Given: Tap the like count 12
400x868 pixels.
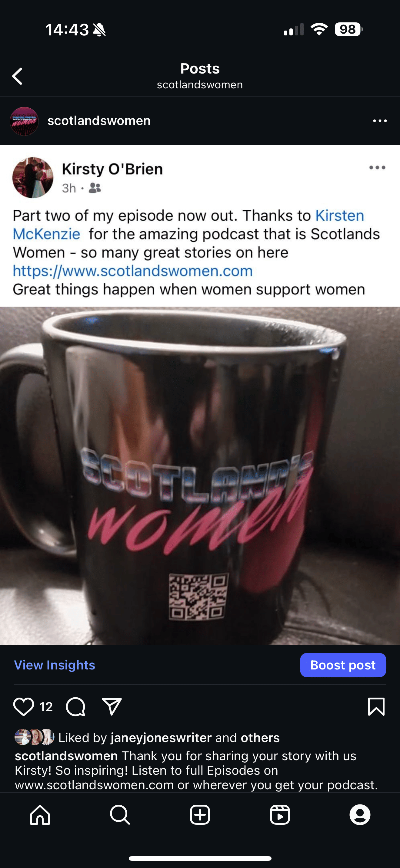Looking at the screenshot, I should 46,707.
